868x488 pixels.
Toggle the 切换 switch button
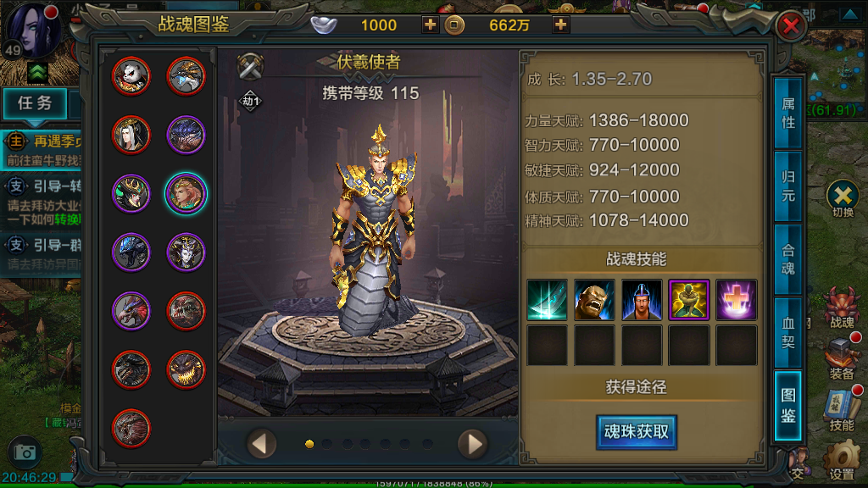click(x=843, y=198)
